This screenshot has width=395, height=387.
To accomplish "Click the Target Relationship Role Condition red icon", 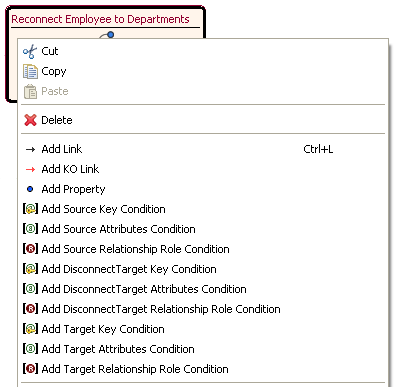I will click(30, 369).
